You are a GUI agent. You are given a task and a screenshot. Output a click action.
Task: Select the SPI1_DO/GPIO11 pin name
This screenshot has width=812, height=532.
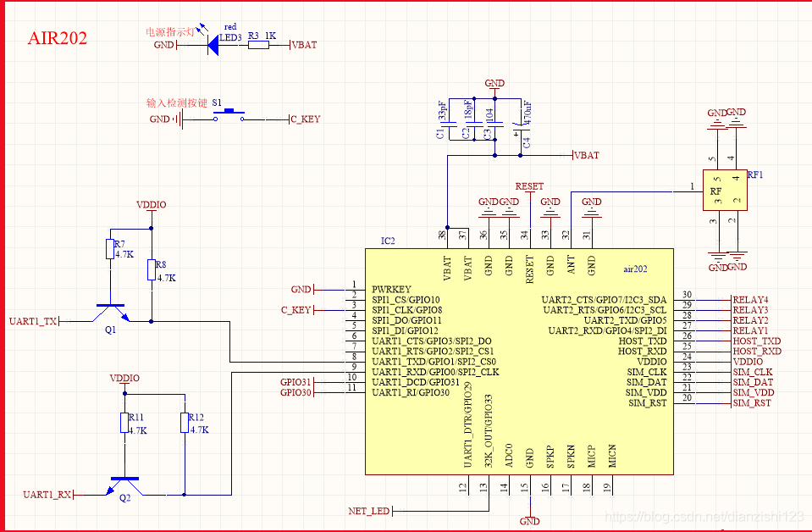(406, 321)
